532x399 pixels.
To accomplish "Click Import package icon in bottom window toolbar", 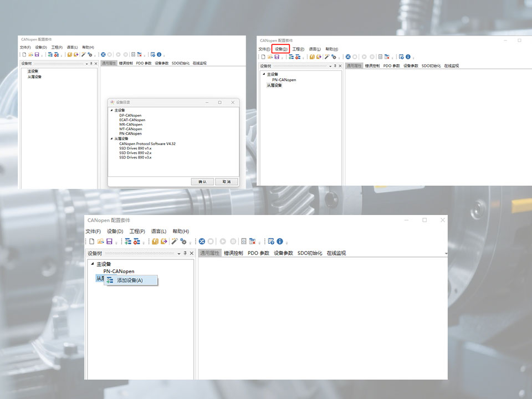I will pos(155,241).
